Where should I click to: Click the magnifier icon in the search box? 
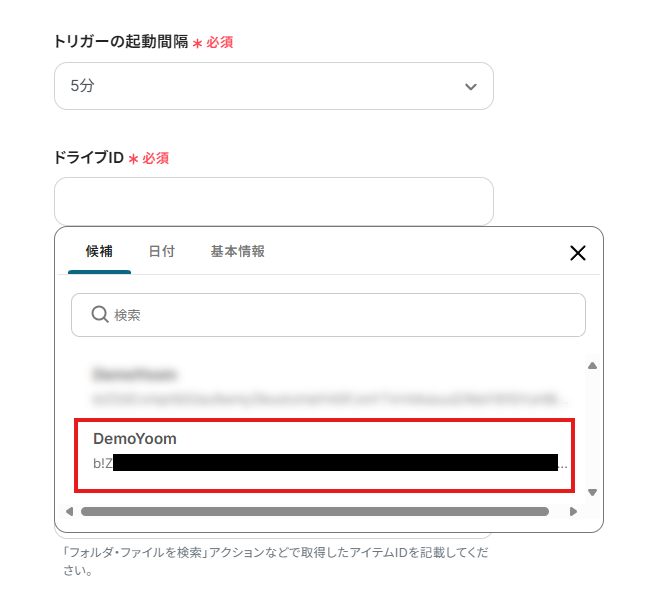tap(100, 315)
